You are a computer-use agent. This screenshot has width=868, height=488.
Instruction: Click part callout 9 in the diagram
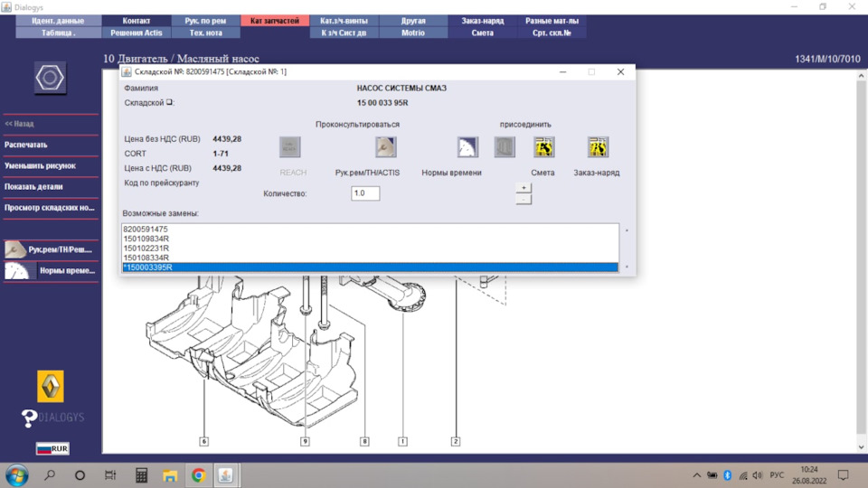coord(305,441)
